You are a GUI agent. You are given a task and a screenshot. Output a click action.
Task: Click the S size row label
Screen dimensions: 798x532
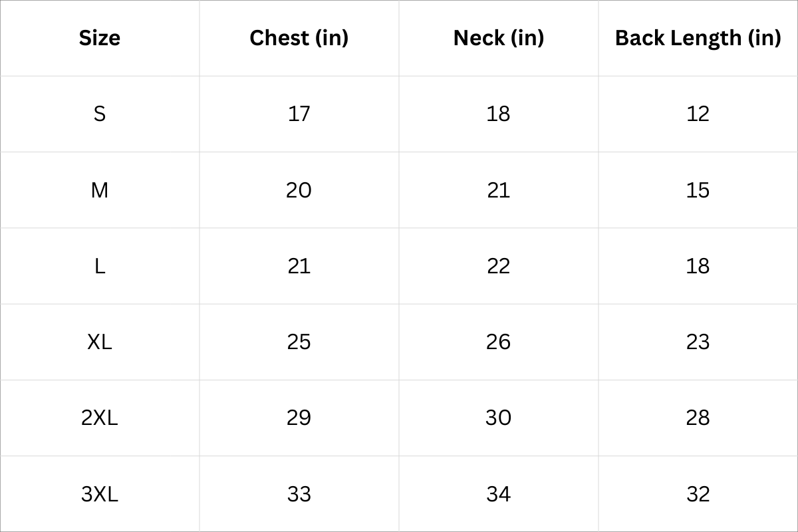click(100, 114)
